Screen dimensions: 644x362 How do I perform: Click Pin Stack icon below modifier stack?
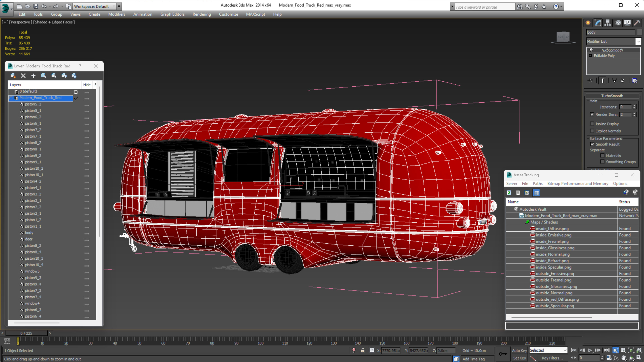[591, 81]
